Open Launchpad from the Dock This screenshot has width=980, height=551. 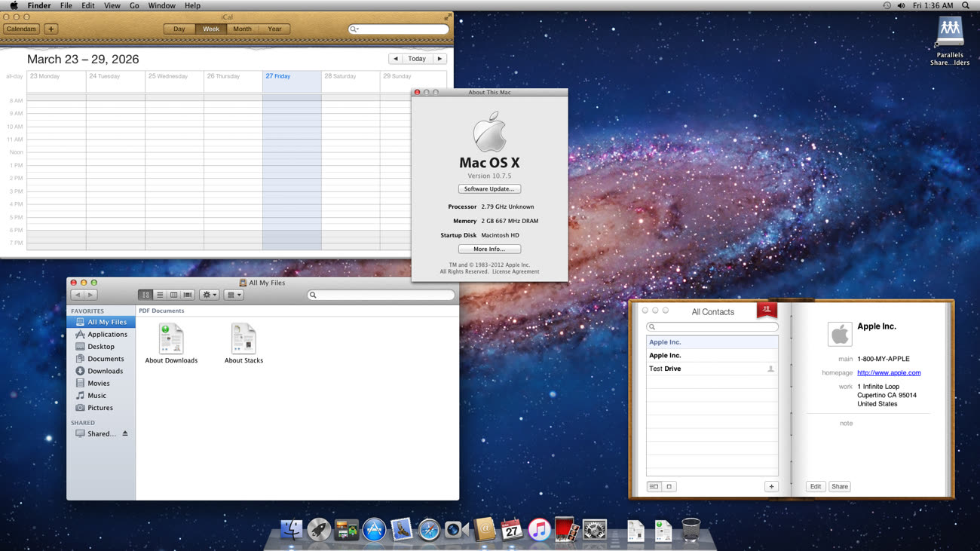pos(319,530)
